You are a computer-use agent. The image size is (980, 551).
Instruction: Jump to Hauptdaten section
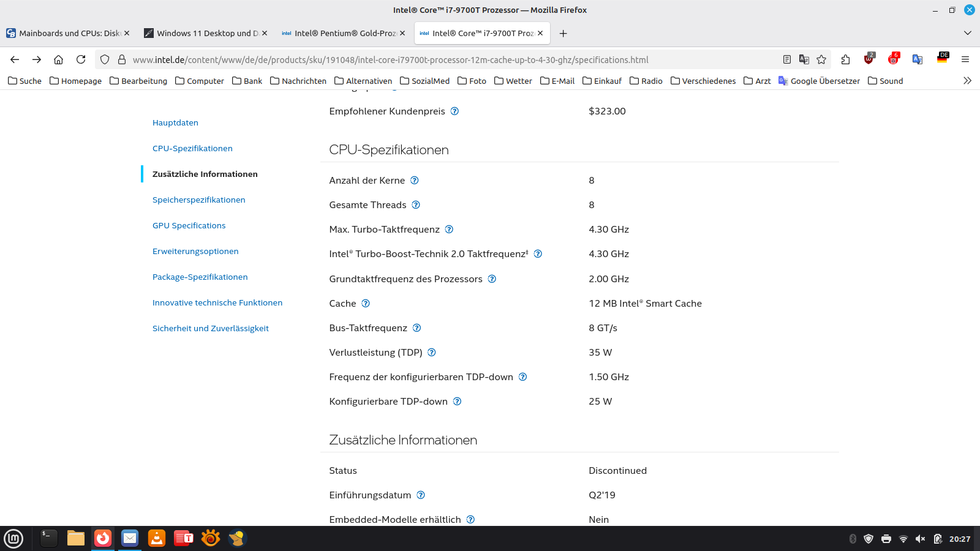(x=175, y=122)
